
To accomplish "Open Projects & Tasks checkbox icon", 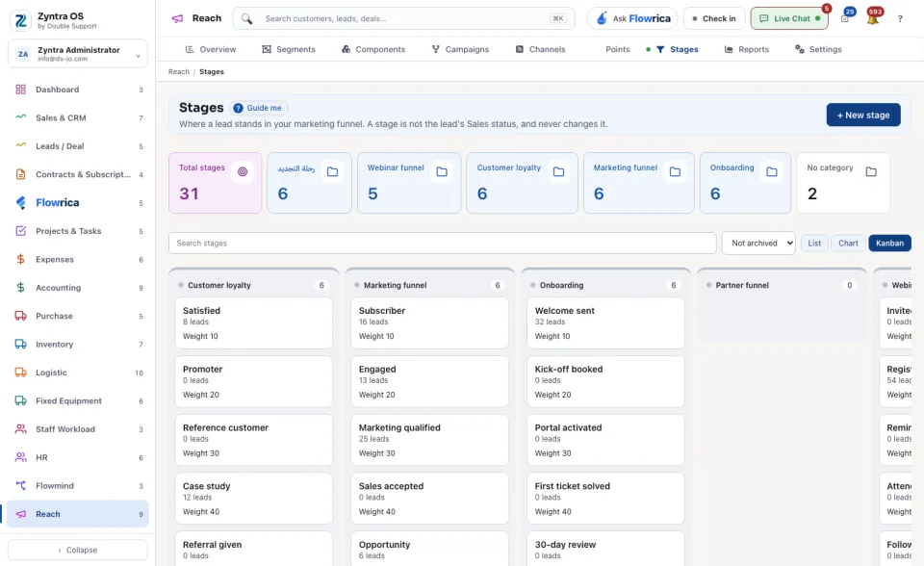I will pyautogui.click(x=20, y=230).
